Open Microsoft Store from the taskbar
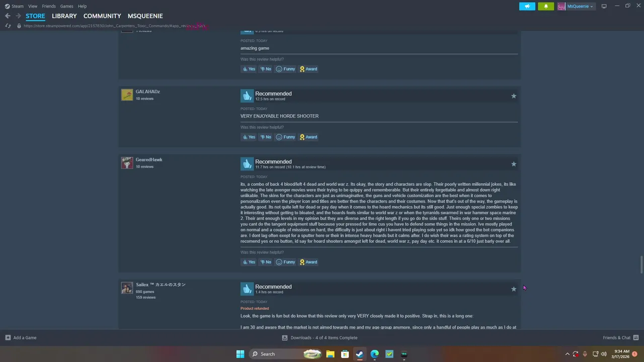Screen dimensions: 644x362 [x=345, y=354]
